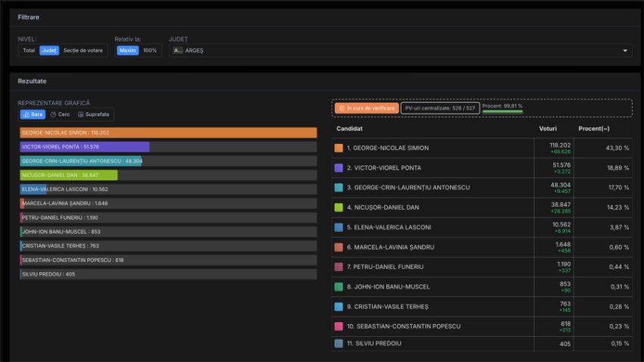644x362 pixels.
Task: Sort table by Voturi column header
Action: pyautogui.click(x=547, y=129)
